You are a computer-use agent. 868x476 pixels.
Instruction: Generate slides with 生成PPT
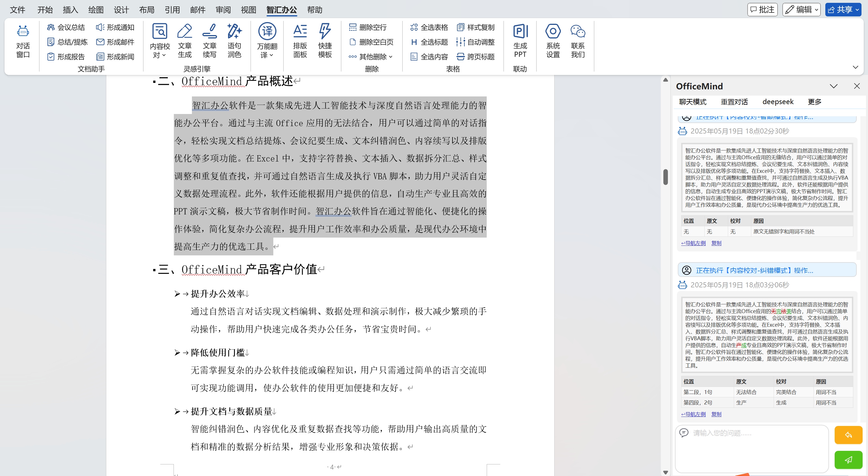[x=520, y=41]
